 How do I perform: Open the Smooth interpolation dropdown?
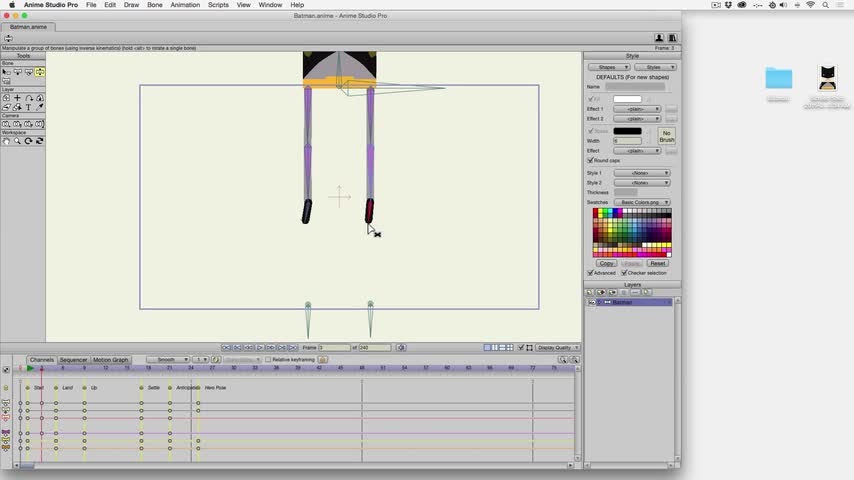point(167,360)
